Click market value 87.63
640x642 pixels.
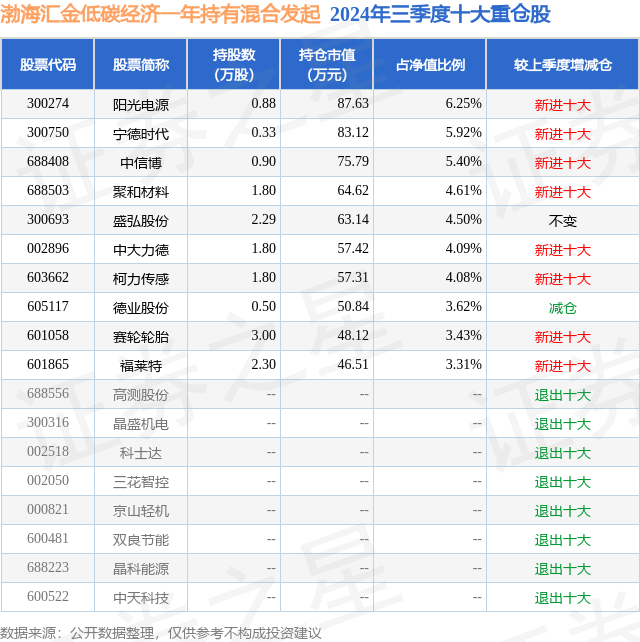[353, 104]
